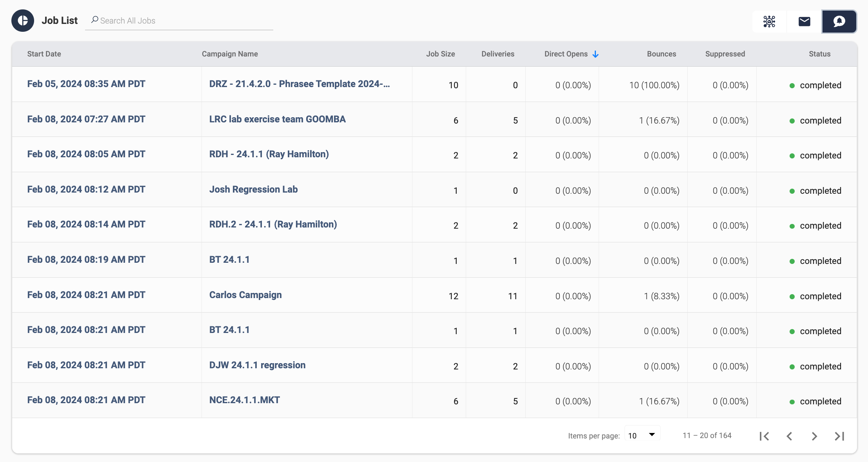868x462 pixels.
Task: Open BT 24.1.1 campaign started 08:19 AM
Action: pyautogui.click(x=229, y=260)
